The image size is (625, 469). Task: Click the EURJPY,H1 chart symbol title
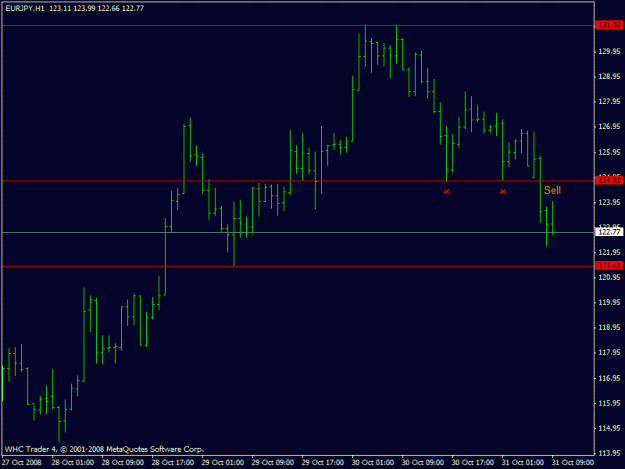tap(25, 8)
